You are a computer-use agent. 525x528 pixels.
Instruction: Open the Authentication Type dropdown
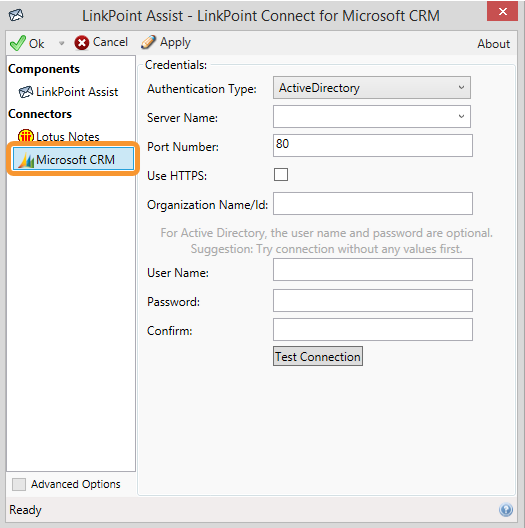[372, 88]
